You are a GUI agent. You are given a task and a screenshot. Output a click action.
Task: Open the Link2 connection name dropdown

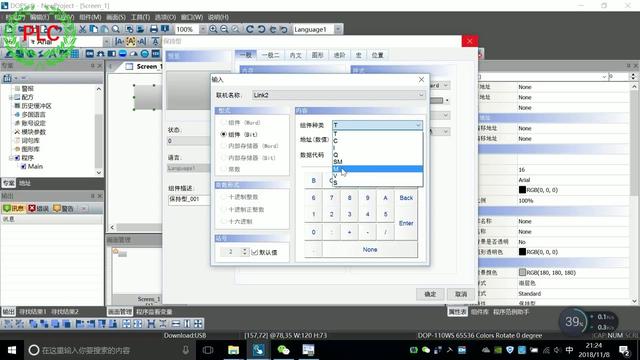(421, 95)
